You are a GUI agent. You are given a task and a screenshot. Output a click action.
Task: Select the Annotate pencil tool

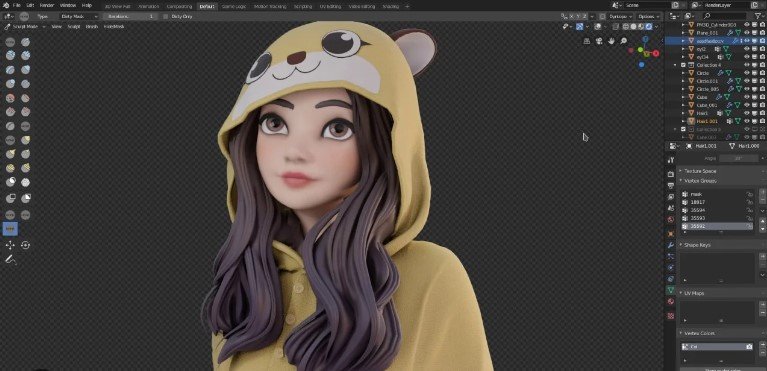pos(10,259)
